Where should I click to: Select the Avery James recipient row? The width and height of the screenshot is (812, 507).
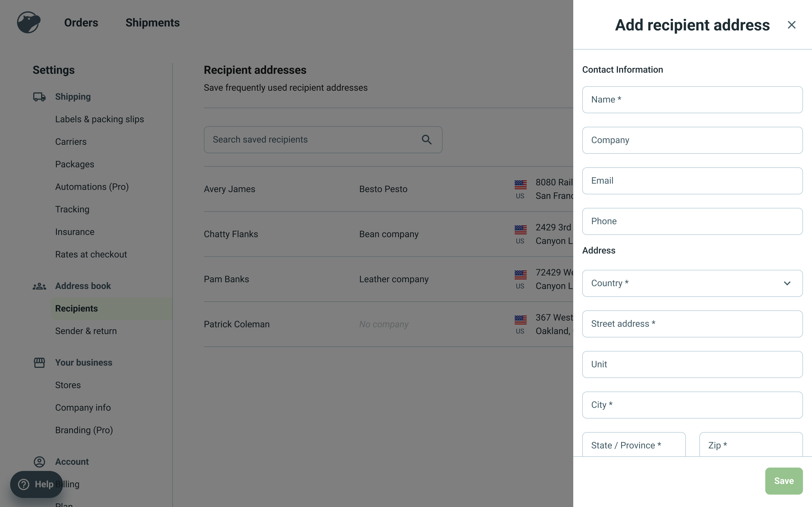click(x=389, y=189)
